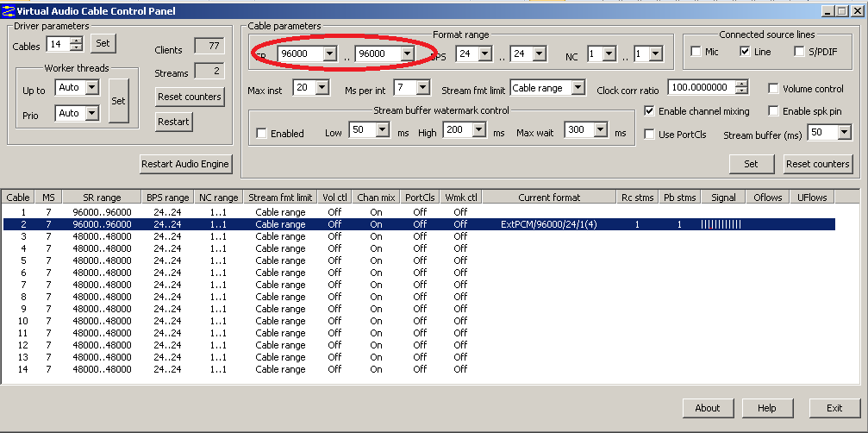The image size is (868, 433).
Task: Open the maximum BPS dropdown
Action: (x=540, y=53)
